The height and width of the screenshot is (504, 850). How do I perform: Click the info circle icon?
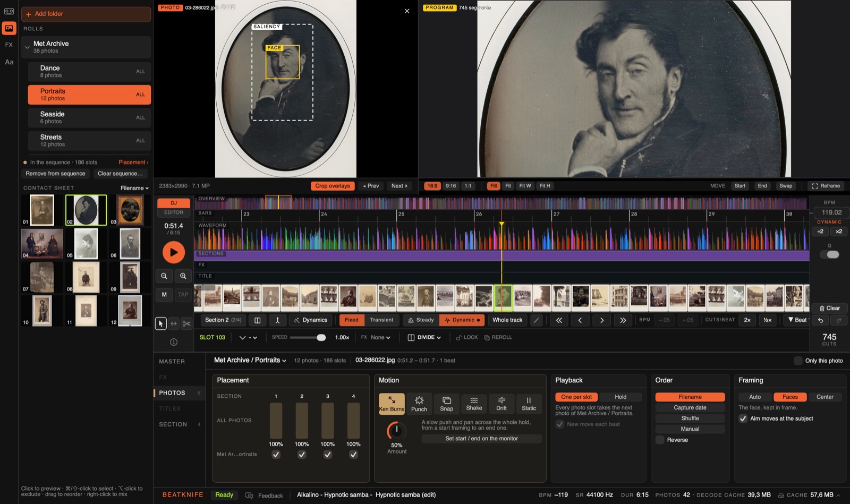(174, 342)
